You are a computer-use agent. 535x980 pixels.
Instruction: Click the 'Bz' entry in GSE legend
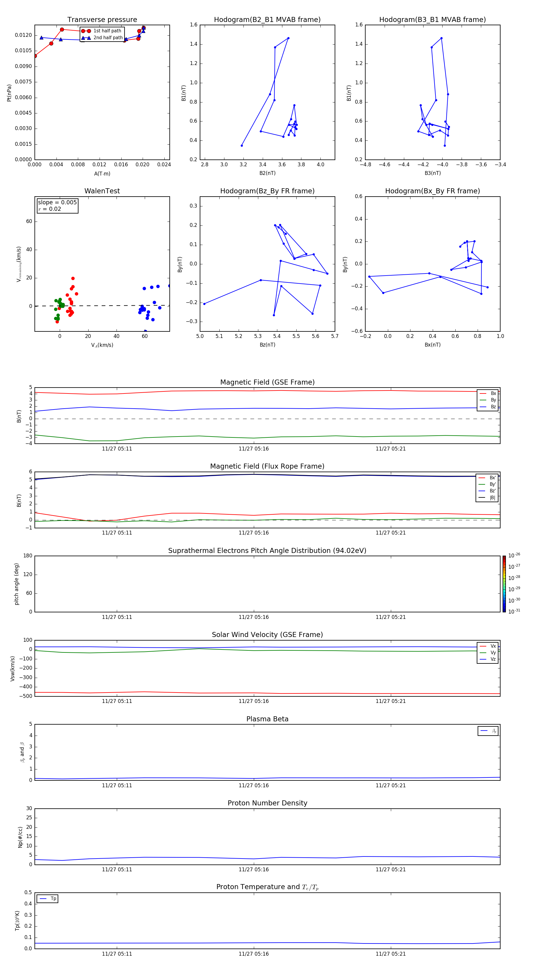pos(488,407)
